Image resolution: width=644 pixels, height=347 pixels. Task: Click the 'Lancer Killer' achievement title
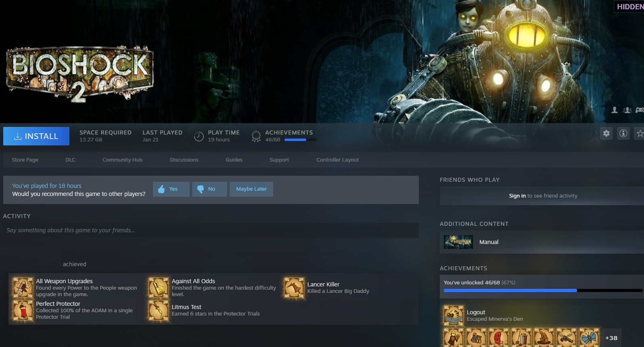pyautogui.click(x=323, y=284)
